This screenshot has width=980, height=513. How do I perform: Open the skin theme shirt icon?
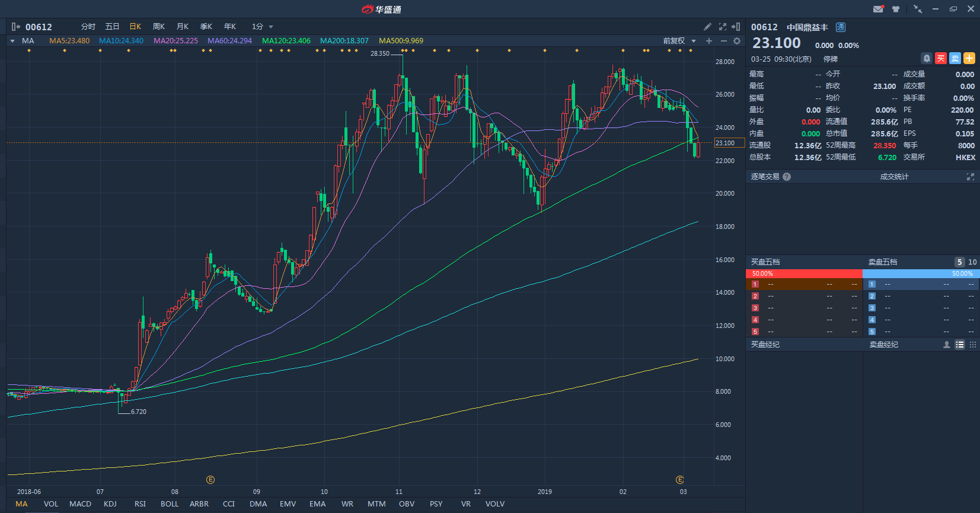(x=896, y=9)
